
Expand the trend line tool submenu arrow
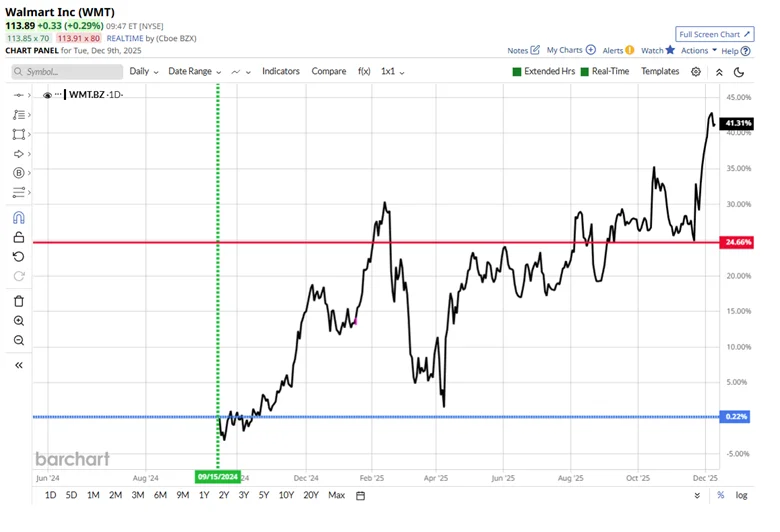tap(29, 95)
